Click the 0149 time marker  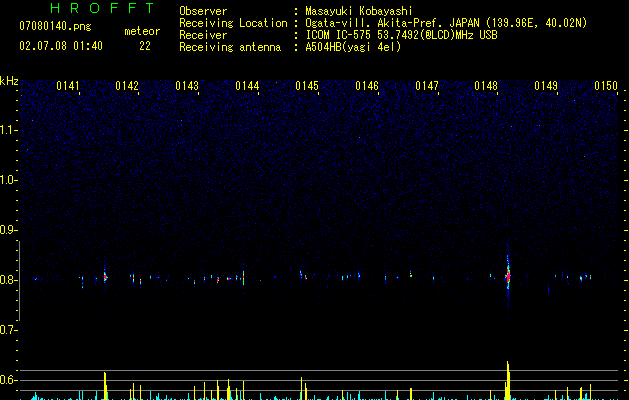(x=546, y=86)
